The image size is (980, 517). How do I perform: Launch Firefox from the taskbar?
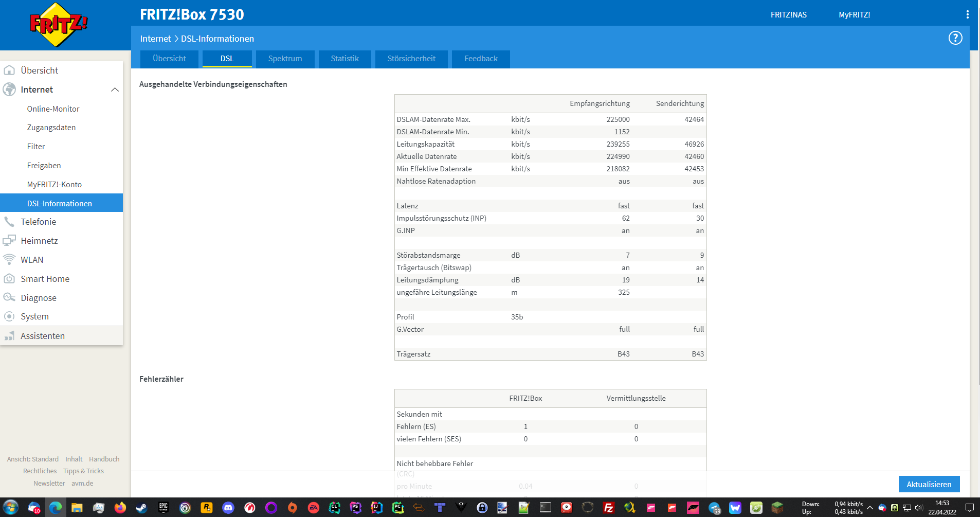pos(120,508)
